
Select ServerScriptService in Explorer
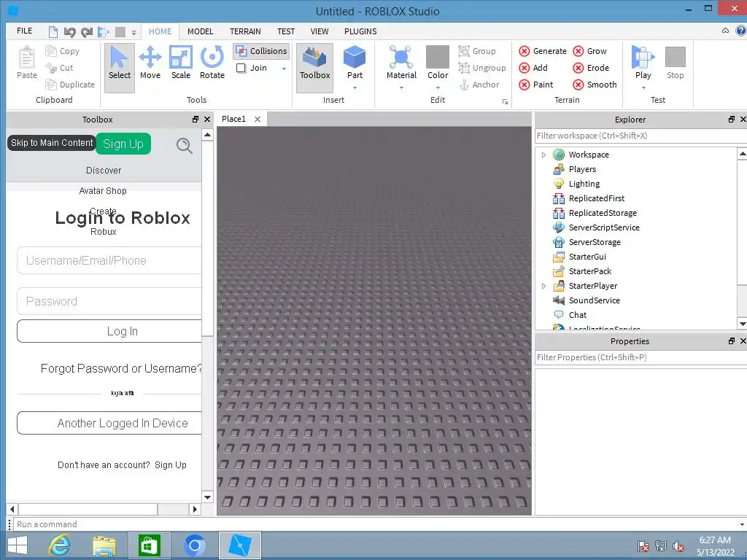603,227
